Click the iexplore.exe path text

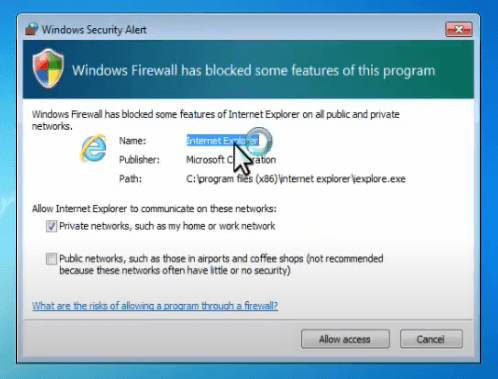(296, 179)
